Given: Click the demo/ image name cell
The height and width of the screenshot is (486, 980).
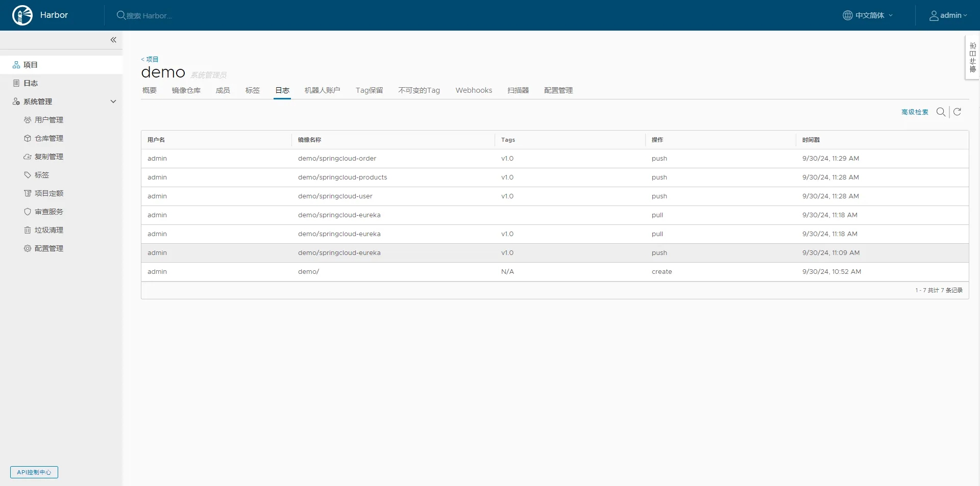Looking at the screenshot, I should 308,272.
